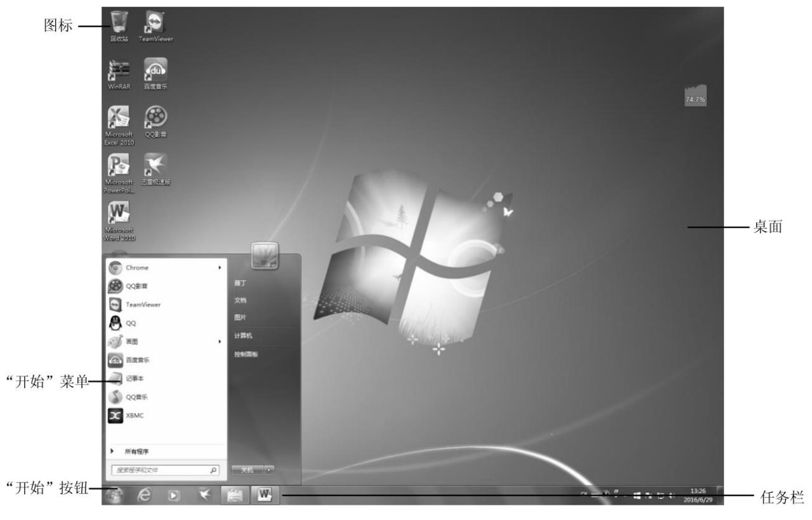Click the Action Center flag tray icon

coord(648,496)
